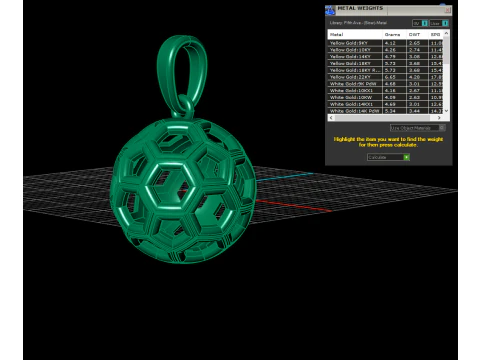Click the Metal Weights panel icon
The image size is (480, 360).
[x=330, y=10]
